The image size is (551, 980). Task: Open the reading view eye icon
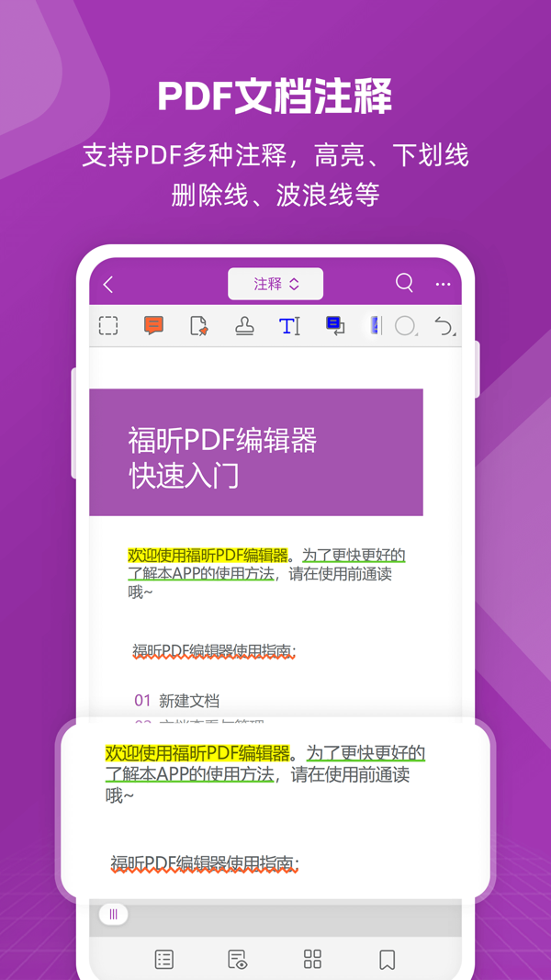pos(238,959)
